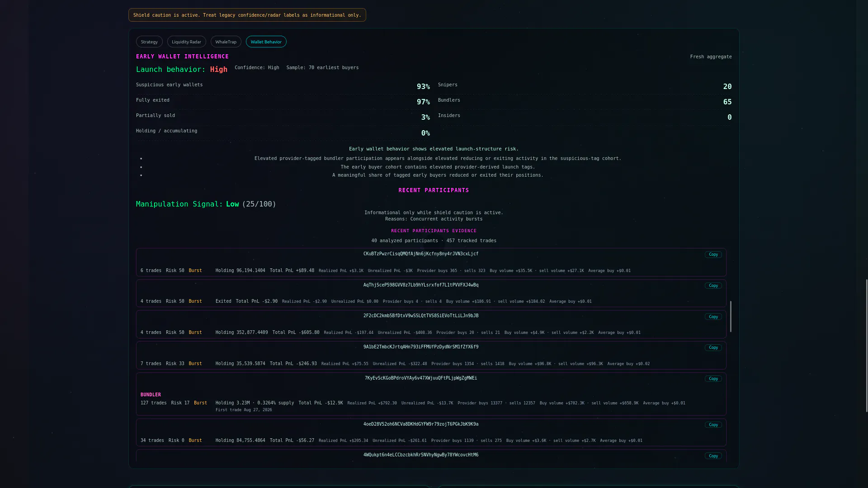
Task: Click the RECENT PARTICIPANTS heading
Action: (434, 190)
